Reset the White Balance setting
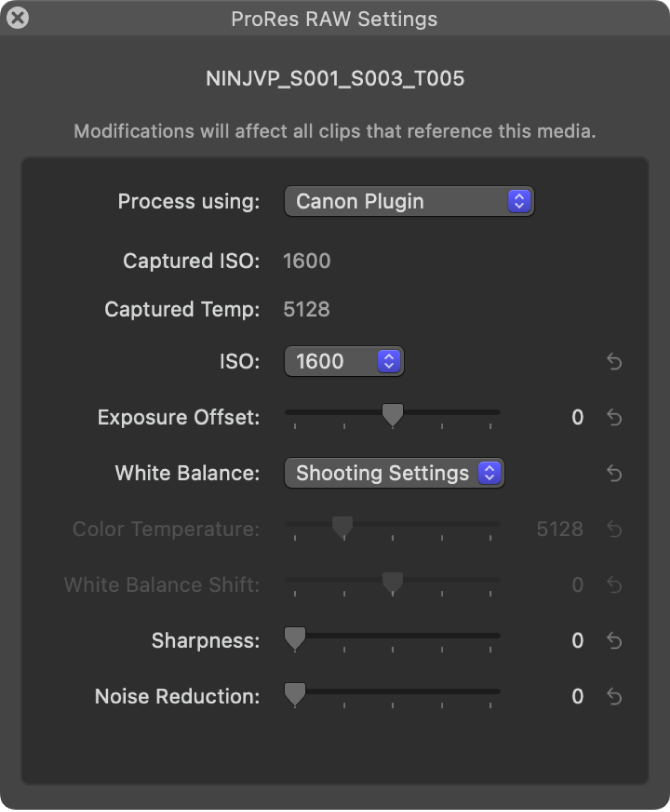Image resolution: width=670 pixels, height=812 pixels. click(615, 474)
